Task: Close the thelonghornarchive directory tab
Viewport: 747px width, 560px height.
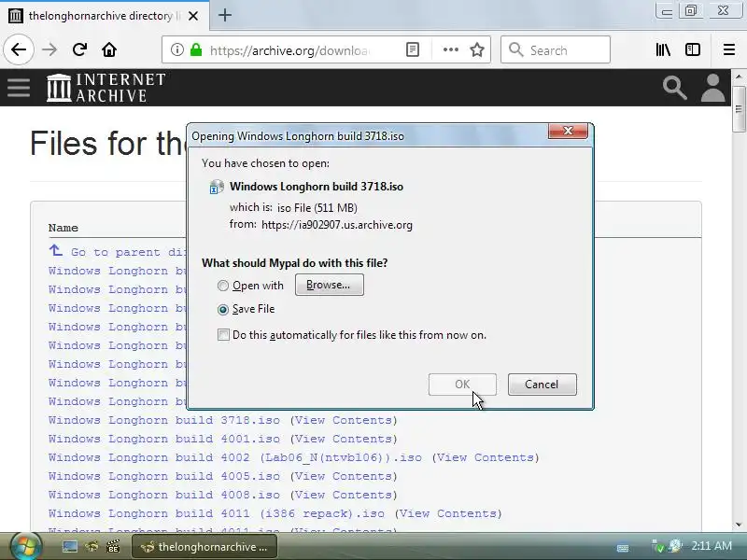Action: 193,16
